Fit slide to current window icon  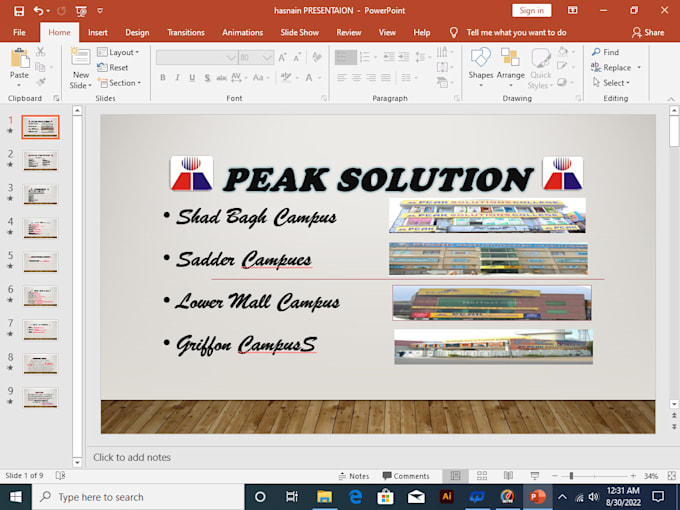[x=671, y=476]
